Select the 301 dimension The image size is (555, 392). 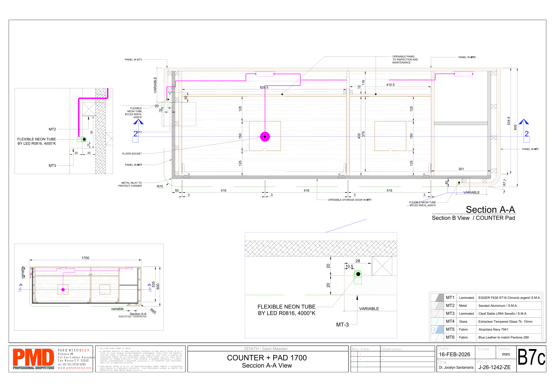tap(461, 169)
